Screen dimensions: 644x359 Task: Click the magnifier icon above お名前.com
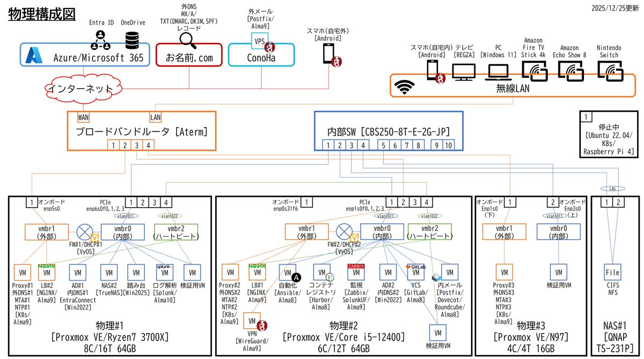(x=188, y=40)
